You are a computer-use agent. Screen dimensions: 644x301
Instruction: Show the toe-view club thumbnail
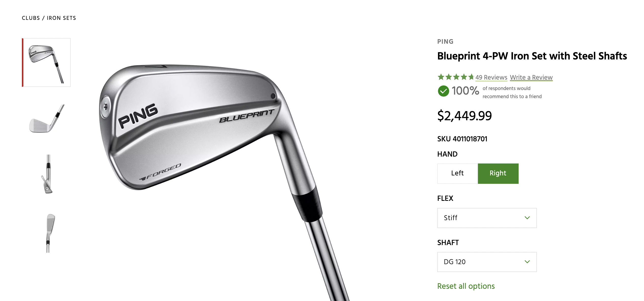pos(47,174)
